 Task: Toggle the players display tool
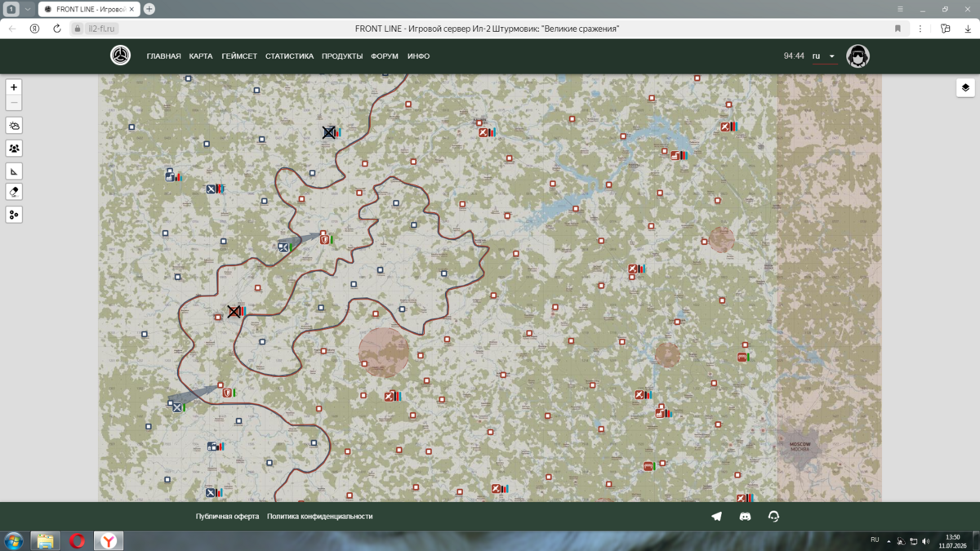(x=14, y=149)
